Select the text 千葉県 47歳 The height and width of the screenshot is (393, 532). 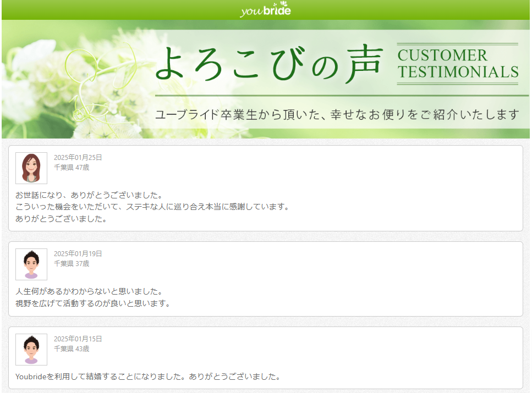(x=72, y=167)
